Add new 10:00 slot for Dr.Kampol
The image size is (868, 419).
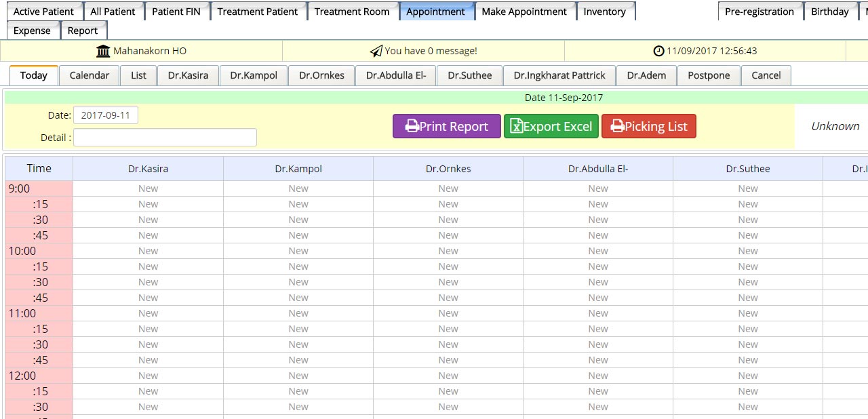[x=298, y=251]
